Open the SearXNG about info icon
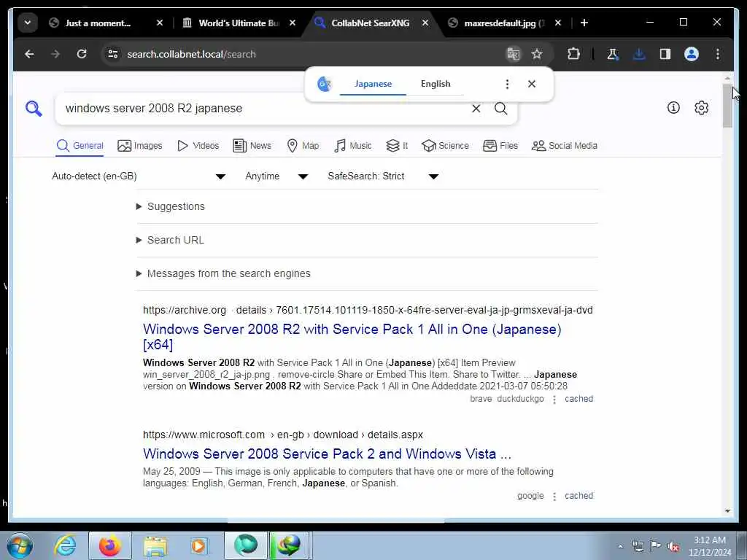 (673, 108)
